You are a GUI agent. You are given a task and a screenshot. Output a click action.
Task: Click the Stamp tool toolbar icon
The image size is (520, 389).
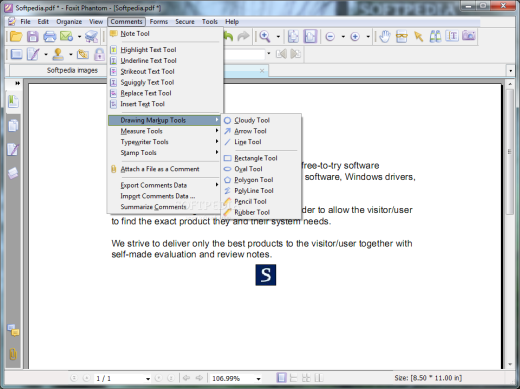point(58,54)
